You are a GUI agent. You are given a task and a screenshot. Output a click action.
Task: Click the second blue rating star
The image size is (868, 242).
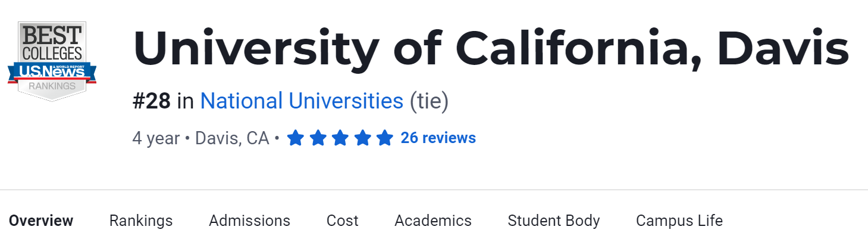point(318,139)
